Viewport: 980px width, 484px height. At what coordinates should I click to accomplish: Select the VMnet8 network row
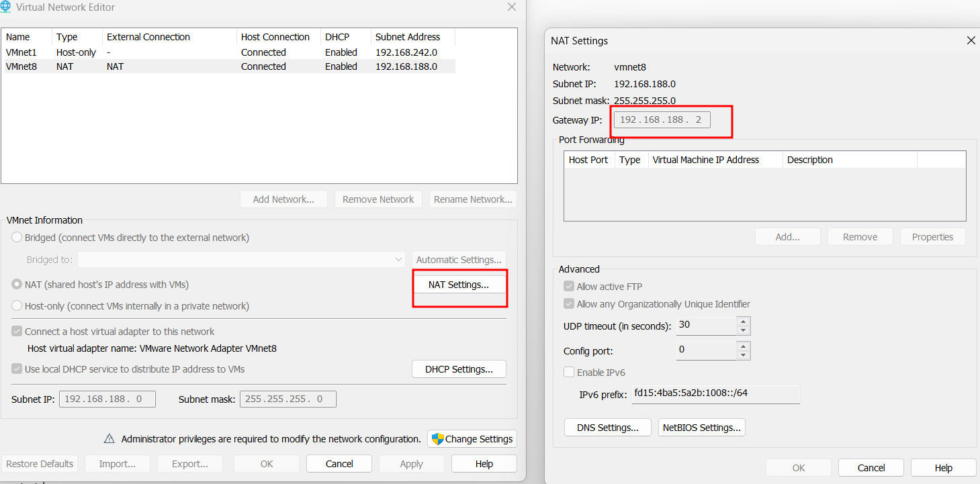228,66
